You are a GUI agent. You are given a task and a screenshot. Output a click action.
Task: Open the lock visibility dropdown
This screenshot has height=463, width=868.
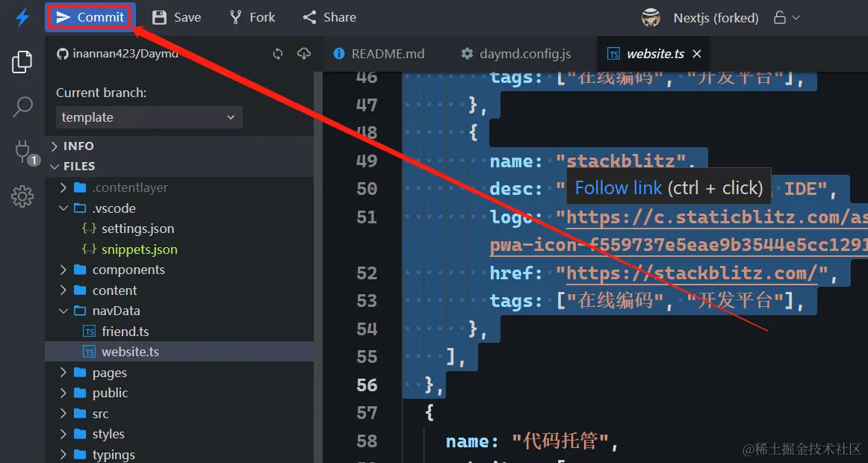coord(787,18)
